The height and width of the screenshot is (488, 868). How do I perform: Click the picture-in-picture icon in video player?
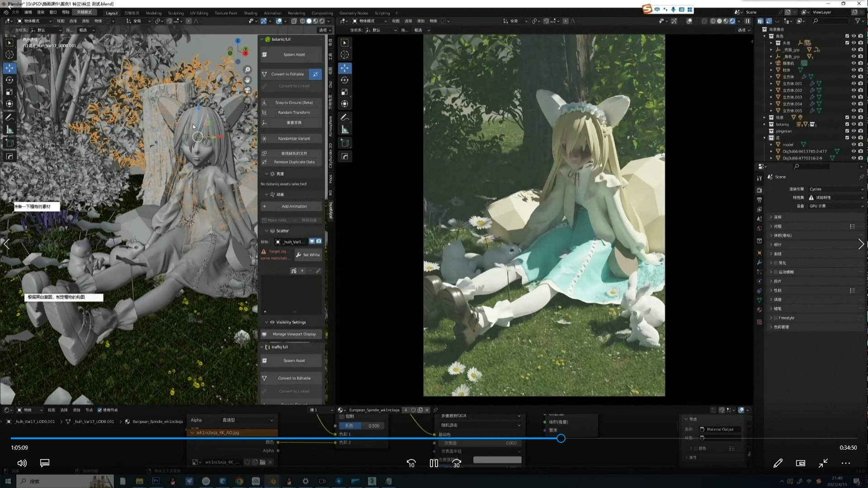pyautogui.click(x=801, y=463)
